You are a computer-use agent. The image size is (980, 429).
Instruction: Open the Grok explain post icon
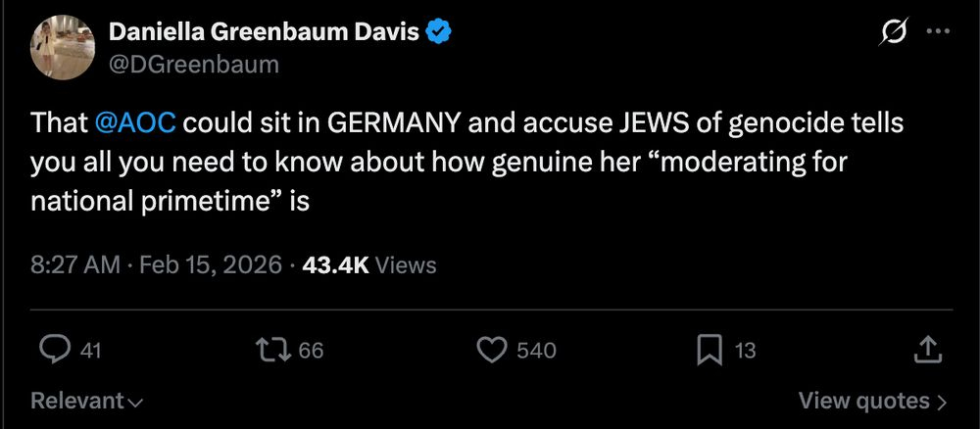pyautogui.click(x=893, y=32)
